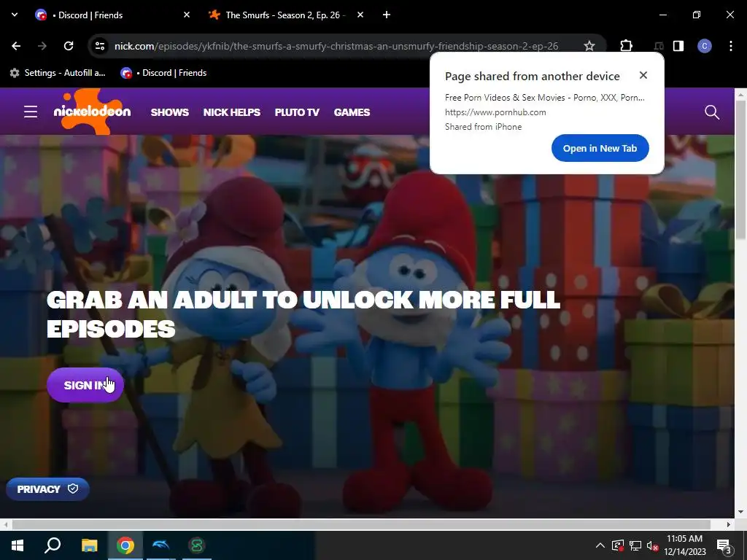The width and height of the screenshot is (747, 560).
Task: Click horizontal page scrollbar
Action: pyautogui.click(x=361, y=524)
